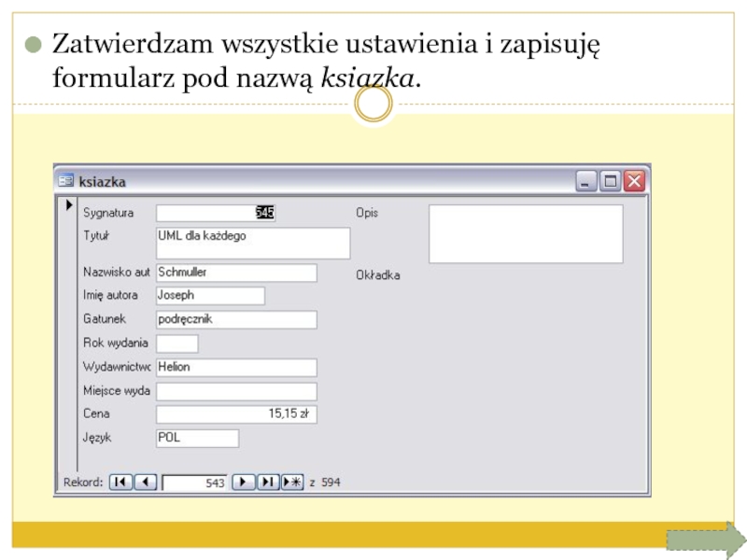Select the Imię autora field with Joseph
The width and height of the screenshot is (747, 560).
point(210,296)
